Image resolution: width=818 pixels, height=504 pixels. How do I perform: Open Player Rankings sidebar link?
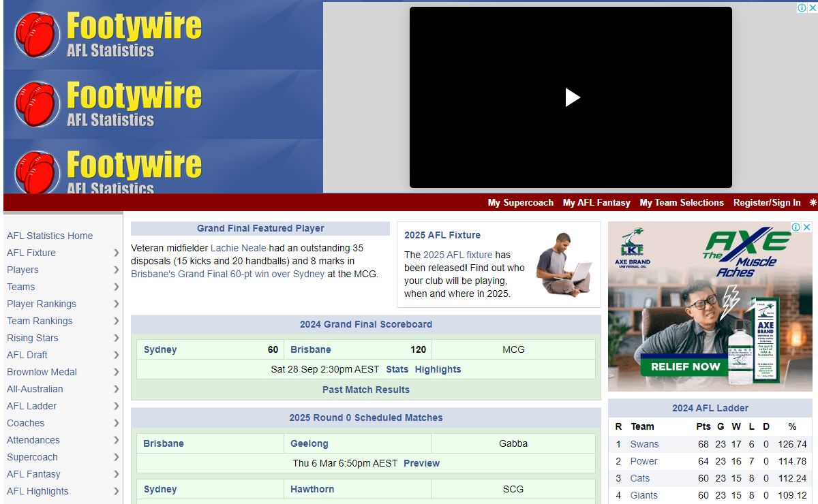pyautogui.click(x=42, y=304)
